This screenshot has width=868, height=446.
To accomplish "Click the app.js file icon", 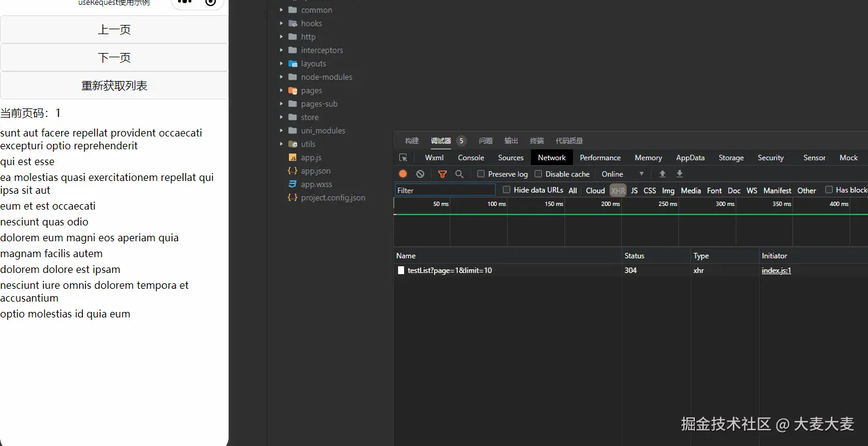I will click(293, 157).
